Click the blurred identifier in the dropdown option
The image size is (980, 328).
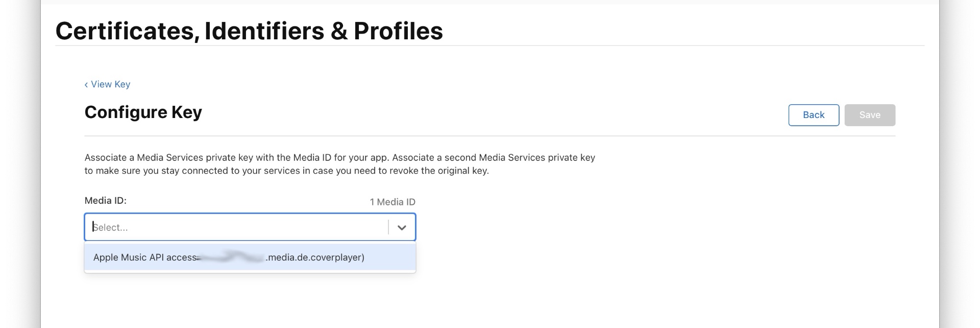231,257
